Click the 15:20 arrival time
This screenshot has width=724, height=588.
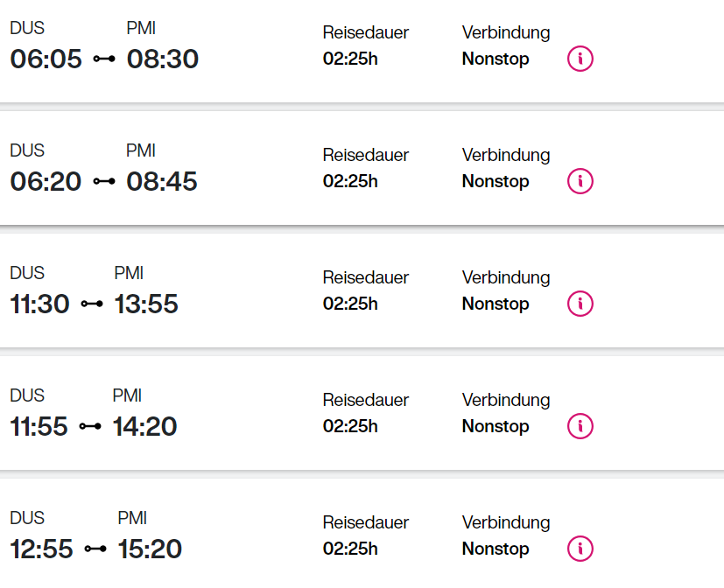(150, 549)
